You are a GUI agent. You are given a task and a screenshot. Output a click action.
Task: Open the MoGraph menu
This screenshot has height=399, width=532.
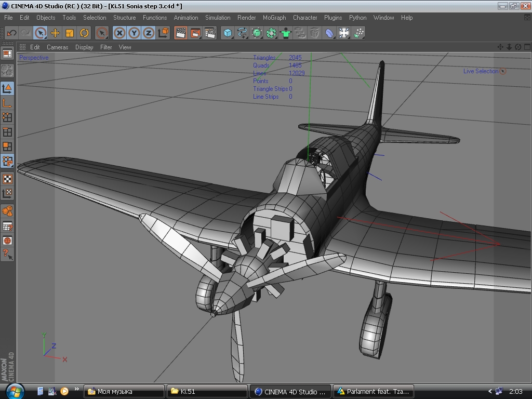pos(274,17)
